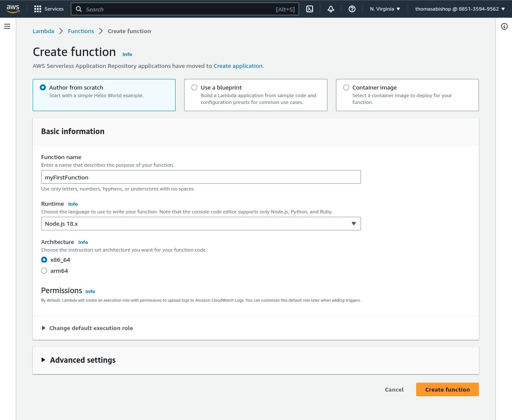Click the AWS logo home icon
Viewport: 512px width, 420px height.
13,9
